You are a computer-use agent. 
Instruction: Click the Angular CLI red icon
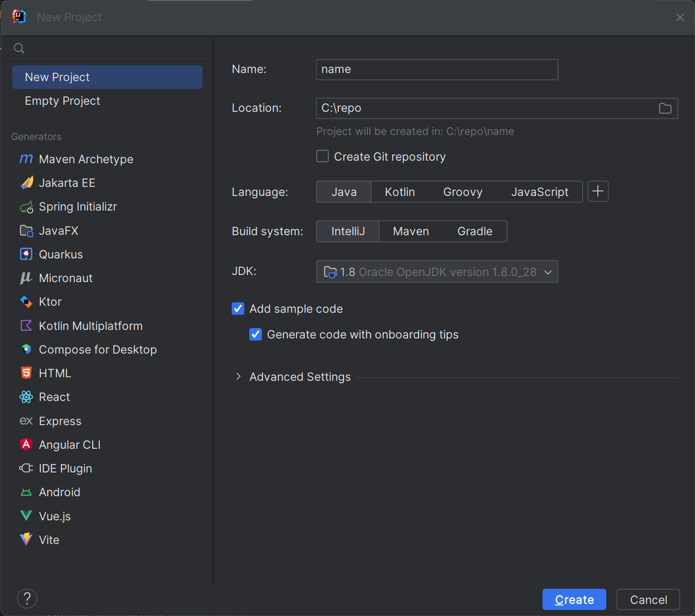pyautogui.click(x=26, y=444)
